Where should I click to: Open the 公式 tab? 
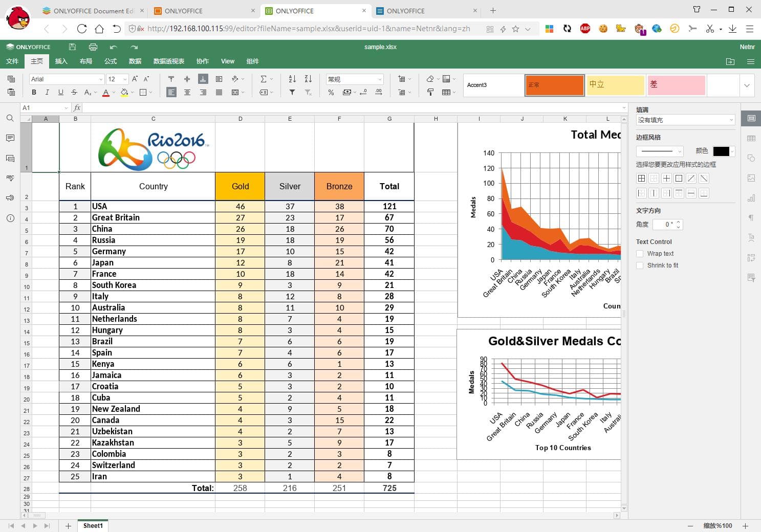[x=111, y=61]
